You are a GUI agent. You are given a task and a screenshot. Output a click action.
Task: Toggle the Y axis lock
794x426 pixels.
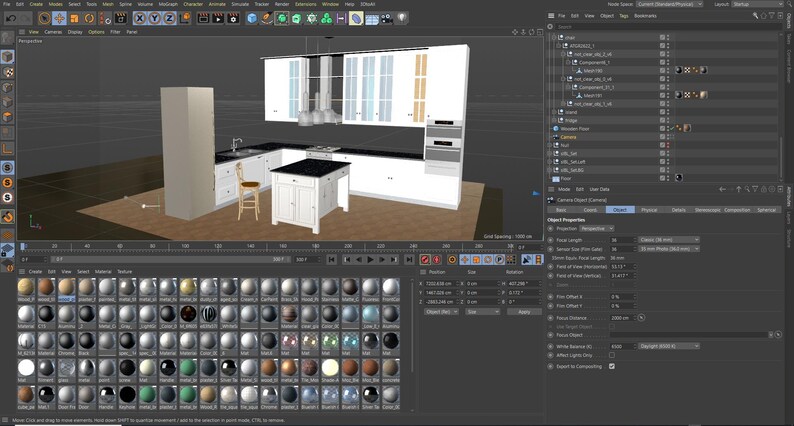154,19
